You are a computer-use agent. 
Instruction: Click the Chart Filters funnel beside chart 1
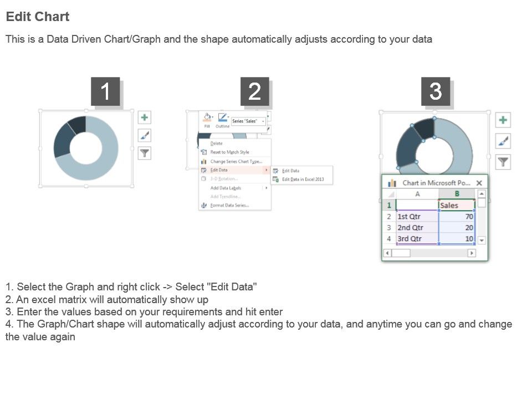point(145,154)
